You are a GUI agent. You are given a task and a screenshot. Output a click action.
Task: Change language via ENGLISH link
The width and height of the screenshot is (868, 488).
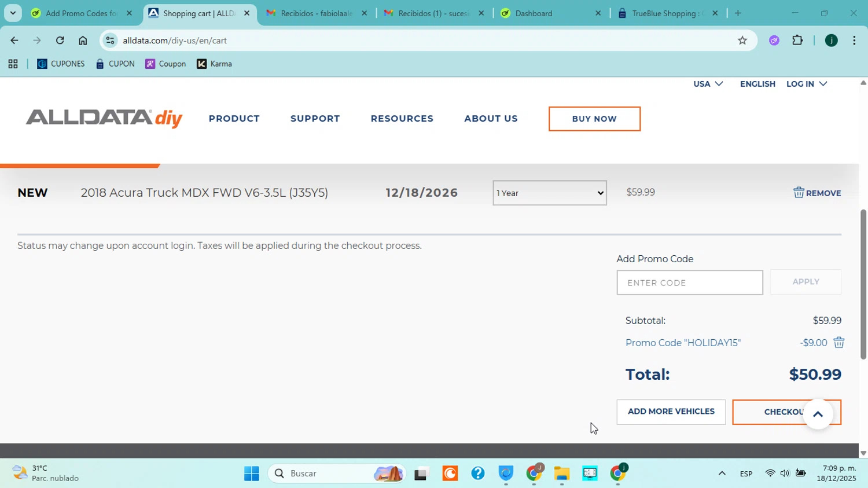tap(757, 84)
